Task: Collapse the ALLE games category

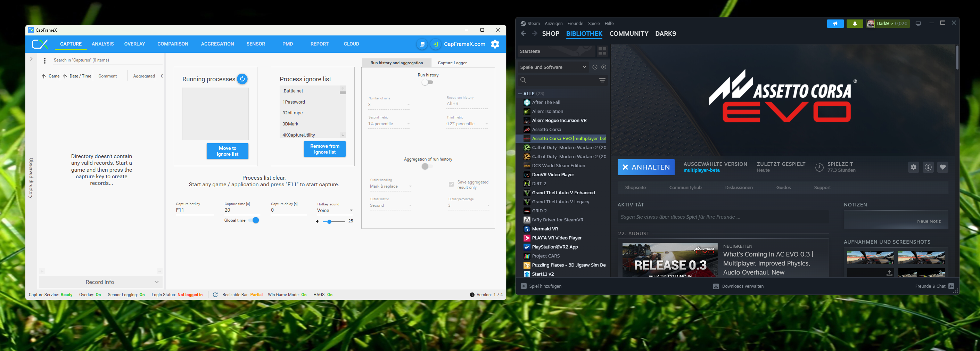Action: click(520, 93)
